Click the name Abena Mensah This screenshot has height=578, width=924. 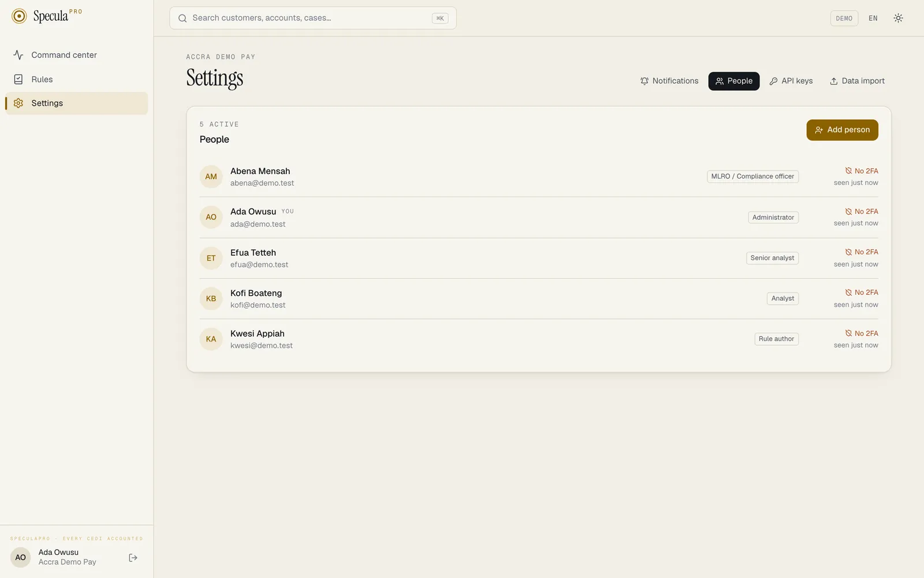pyautogui.click(x=260, y=171)
